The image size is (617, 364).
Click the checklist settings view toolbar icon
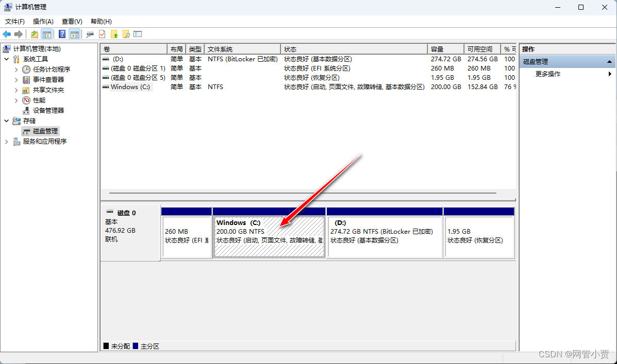coord(137,34)
